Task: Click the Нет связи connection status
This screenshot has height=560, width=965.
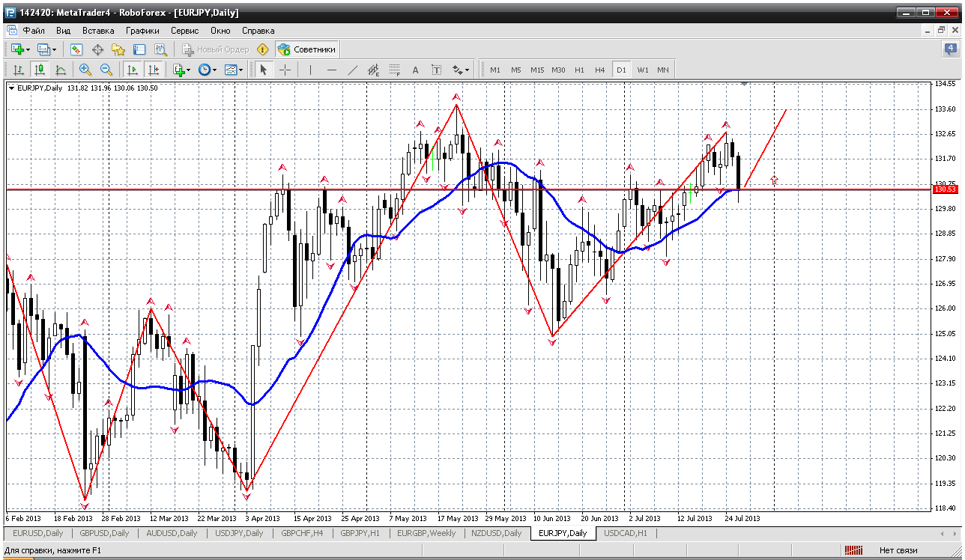Action: tap(898, 550)
